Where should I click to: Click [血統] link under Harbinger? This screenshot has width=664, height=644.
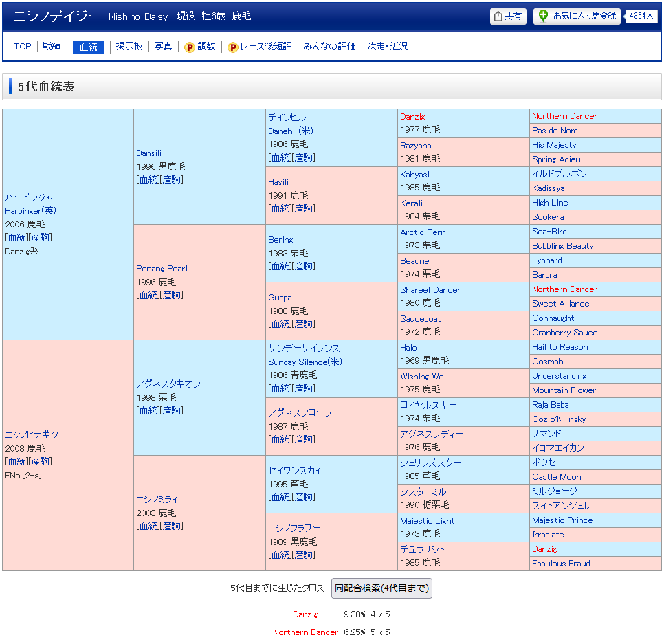pyautogui.click(x=16, y=238)
